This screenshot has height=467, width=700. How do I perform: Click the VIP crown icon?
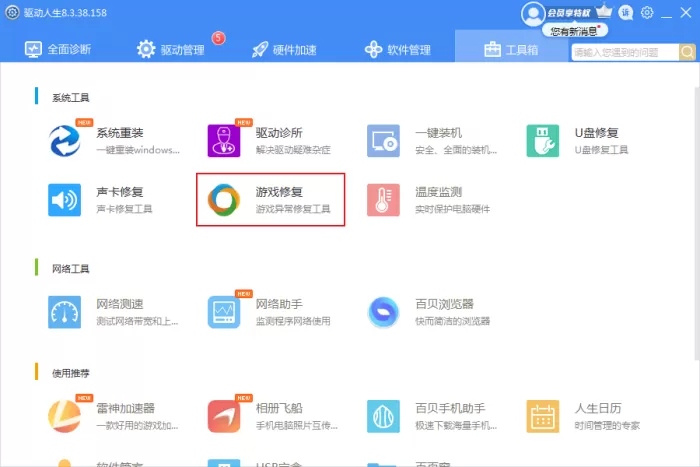604,11
